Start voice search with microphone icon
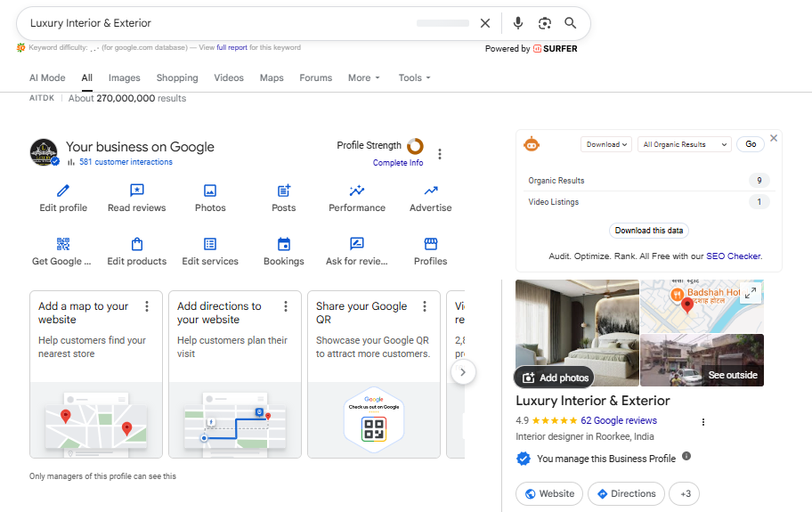 [518, 23]
